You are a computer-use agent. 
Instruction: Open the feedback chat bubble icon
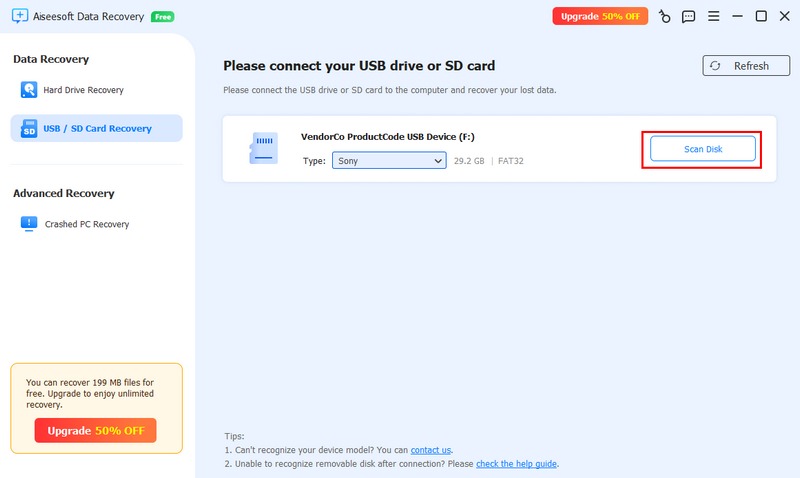pyautogui.click(x=689, y=16)
